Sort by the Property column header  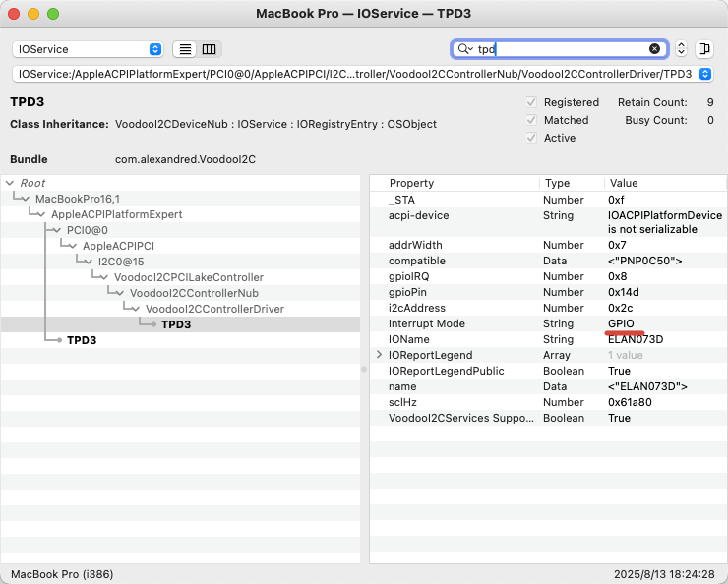455,183
